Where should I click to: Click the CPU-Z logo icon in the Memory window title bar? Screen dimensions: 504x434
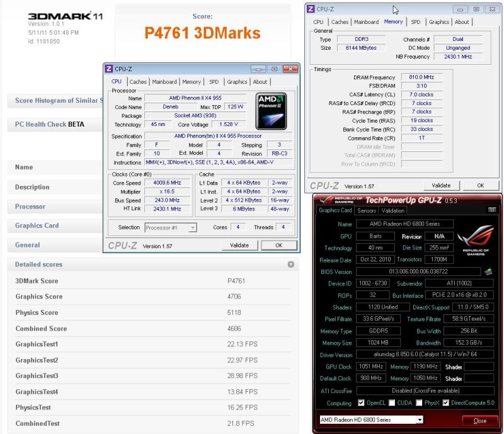point(311,9)
